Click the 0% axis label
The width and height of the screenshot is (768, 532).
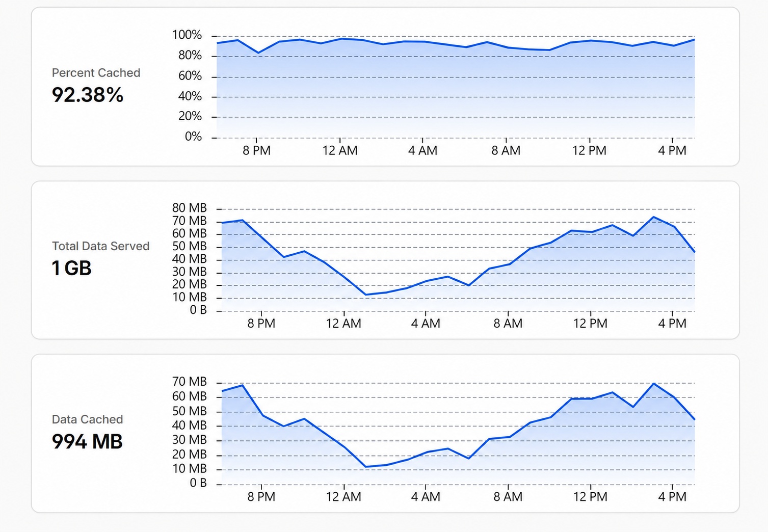click(x=193, y=137)
